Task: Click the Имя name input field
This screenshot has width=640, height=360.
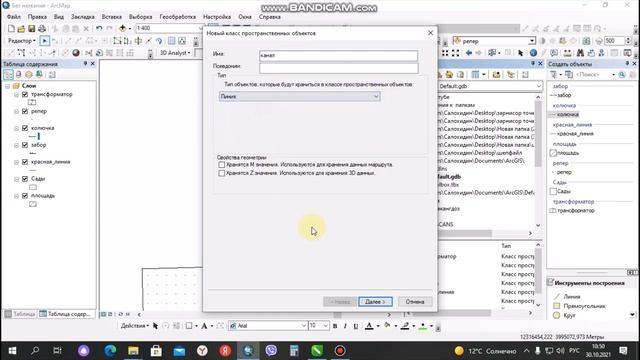Action: click(338, 55)
